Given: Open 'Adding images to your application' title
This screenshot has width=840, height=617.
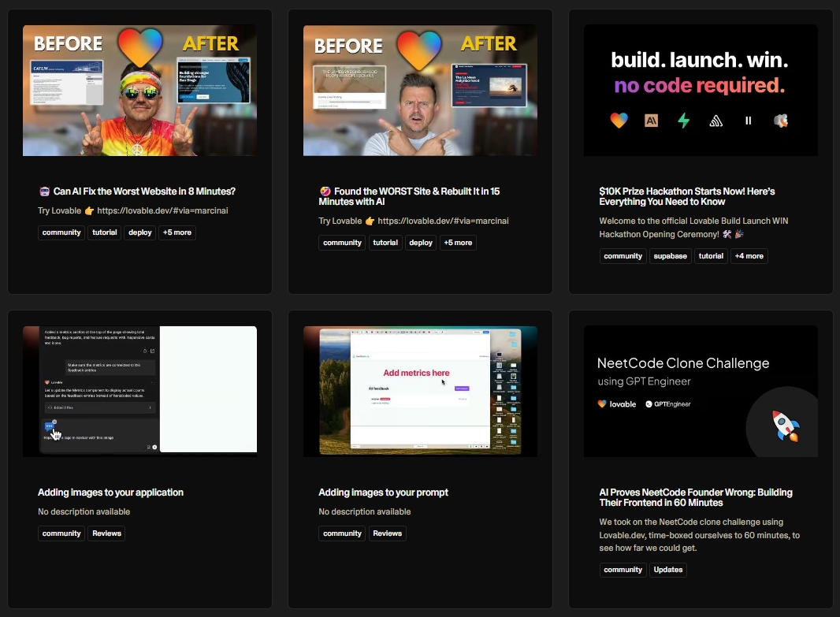Looking at the screenshot, I should click(x=110, y=492).
